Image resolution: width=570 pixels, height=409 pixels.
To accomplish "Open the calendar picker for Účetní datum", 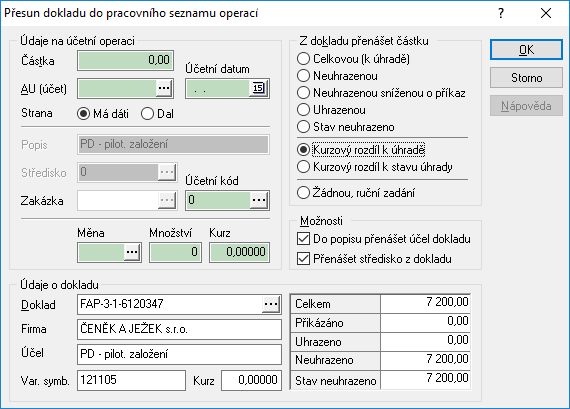I will (x=258, y=88).
